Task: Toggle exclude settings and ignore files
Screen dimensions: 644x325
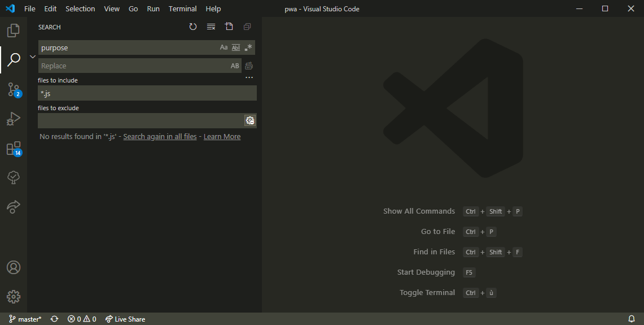Action: pos(249,120)
